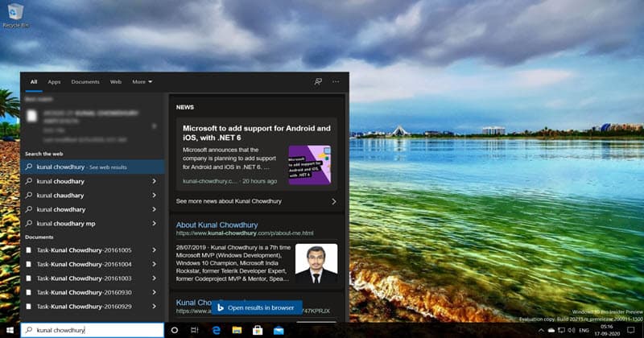This screenshot has width=644, height=338.
Task: Expand the best match result arrow
Action: coord(154,126)
